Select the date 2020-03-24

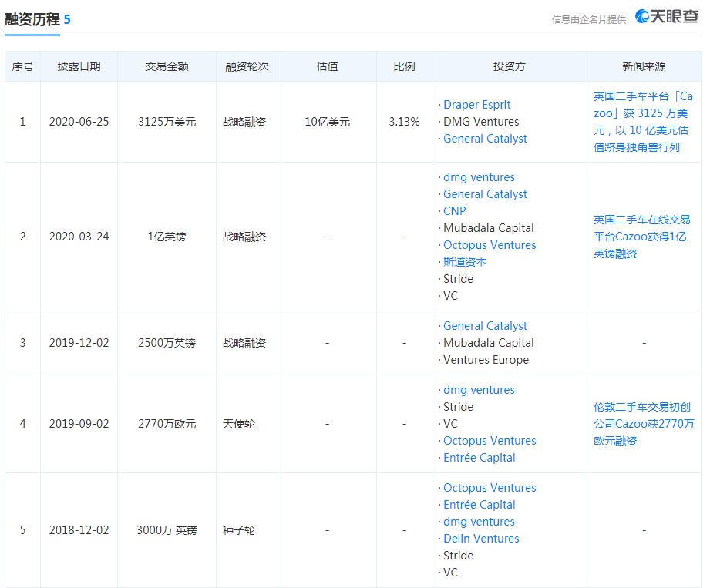79,237
